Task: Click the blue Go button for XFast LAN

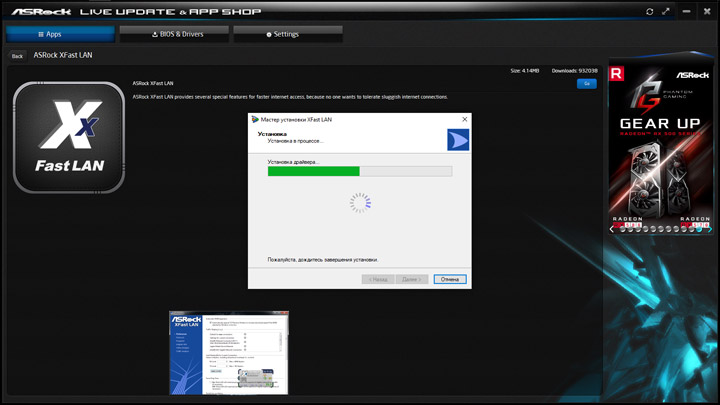Action: (586, 84)
